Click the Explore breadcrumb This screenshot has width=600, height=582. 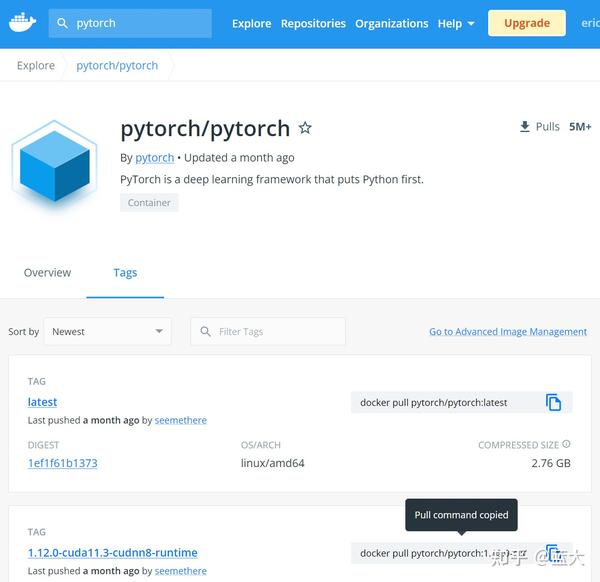point(36,65)
